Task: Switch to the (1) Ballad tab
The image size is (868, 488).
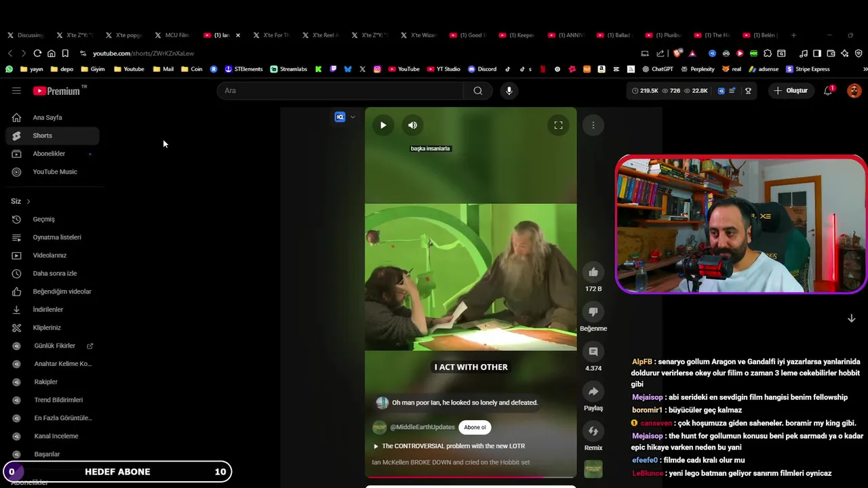Action: coord(614,35)
